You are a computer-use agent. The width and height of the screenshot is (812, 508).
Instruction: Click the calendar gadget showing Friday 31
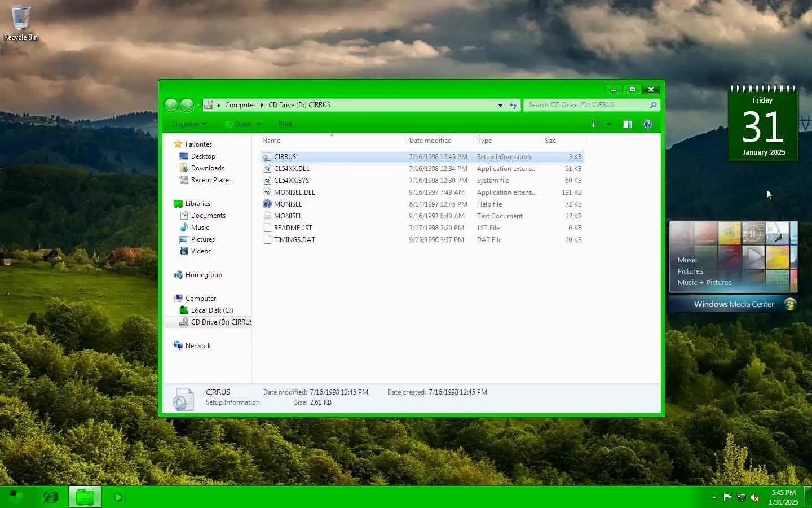click(x=763, y=124)
